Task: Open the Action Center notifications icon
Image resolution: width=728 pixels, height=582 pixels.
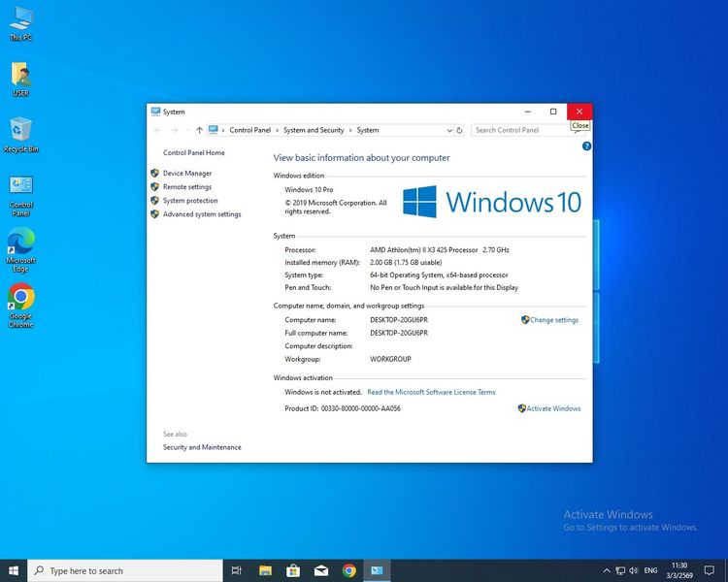Action: click(709, 570)
